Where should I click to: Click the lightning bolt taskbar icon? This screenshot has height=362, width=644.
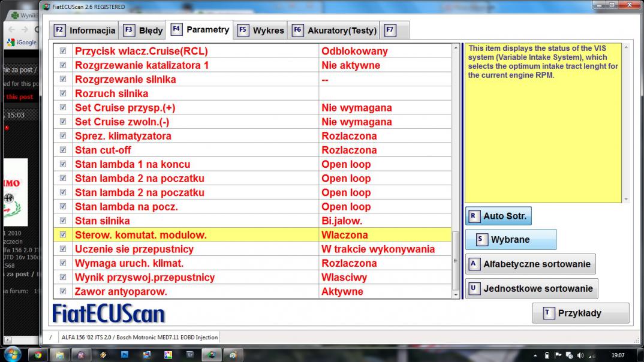[x=103, y=355]
